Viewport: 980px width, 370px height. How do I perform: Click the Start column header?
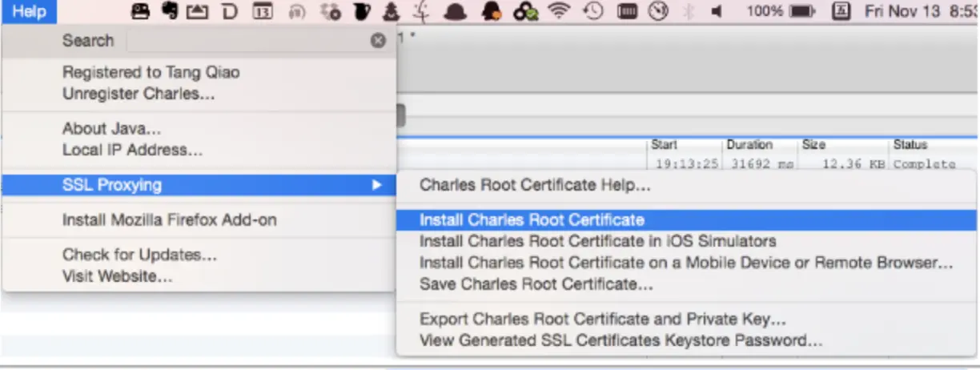[x=664, y=145]
